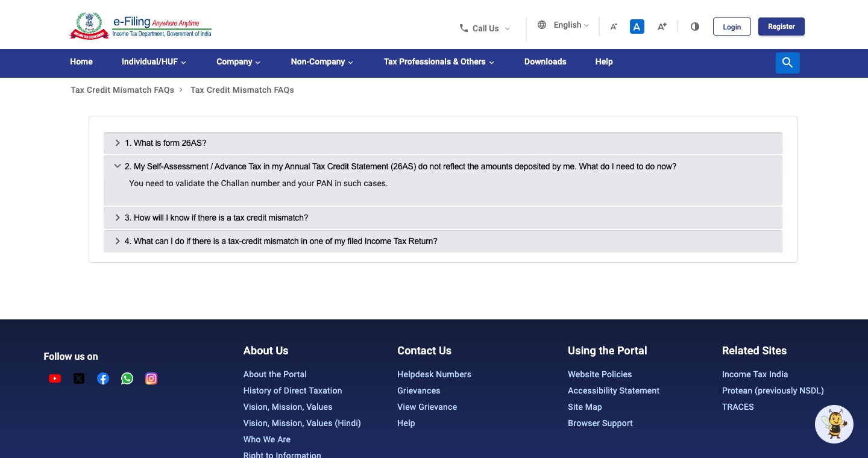This screenshot has width=868, height=458.
Task: Open the Vision, Mission, Values link
Action: 288,407
